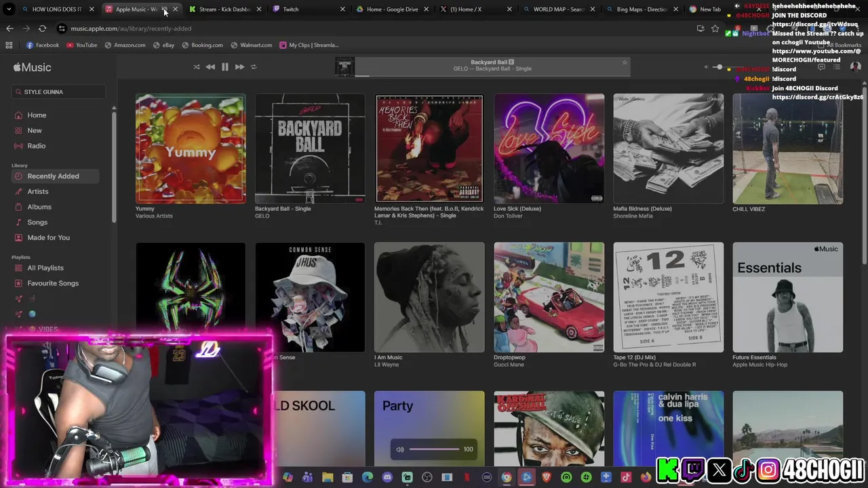Go to Home in the sidebar
The height and width of the screenshot is (488, 868).
tap(37, 115)
